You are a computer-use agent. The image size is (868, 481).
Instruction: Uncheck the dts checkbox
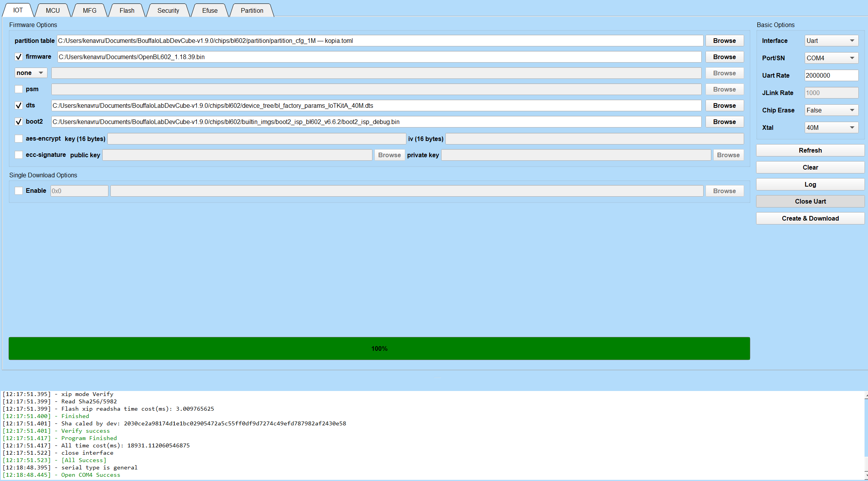19,105
